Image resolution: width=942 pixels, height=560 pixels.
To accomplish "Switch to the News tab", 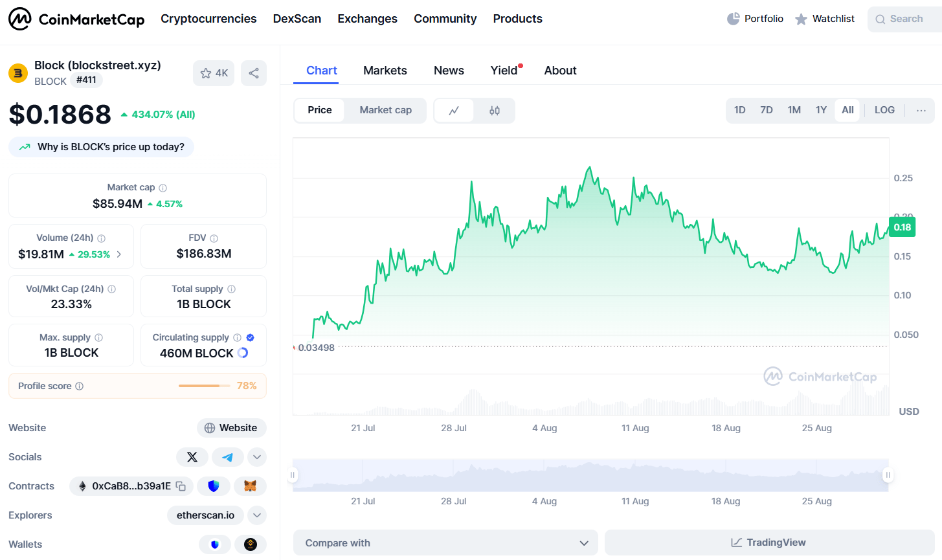I will [449, 71].
